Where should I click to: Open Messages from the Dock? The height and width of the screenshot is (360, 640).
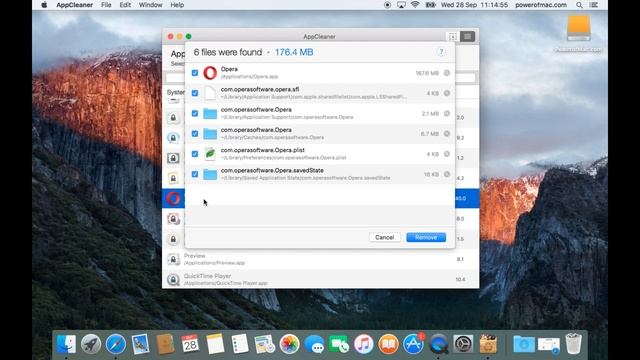pyautogui.click(x=314, y=345)
